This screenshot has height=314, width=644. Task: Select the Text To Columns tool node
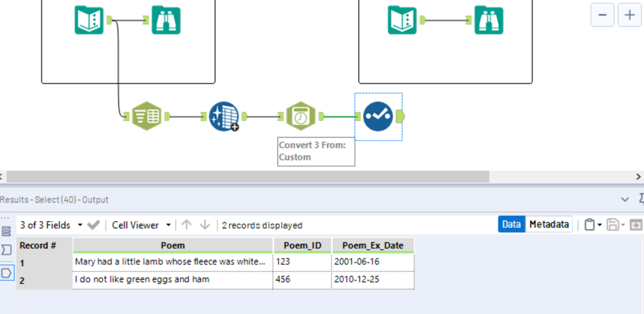pyautogui.click(x=146, y=117)
